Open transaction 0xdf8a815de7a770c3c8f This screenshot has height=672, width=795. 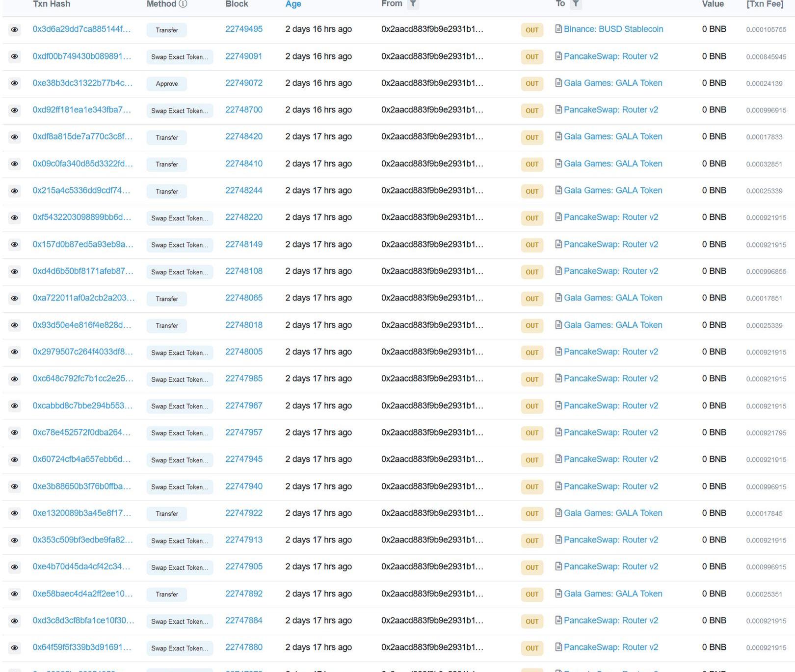coord(82,136)
